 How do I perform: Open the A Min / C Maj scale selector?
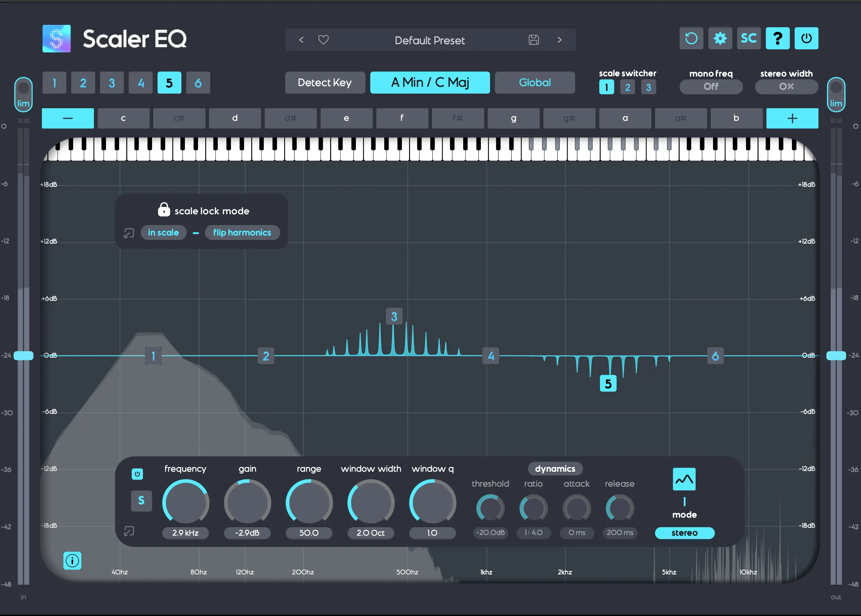(430, 83)
